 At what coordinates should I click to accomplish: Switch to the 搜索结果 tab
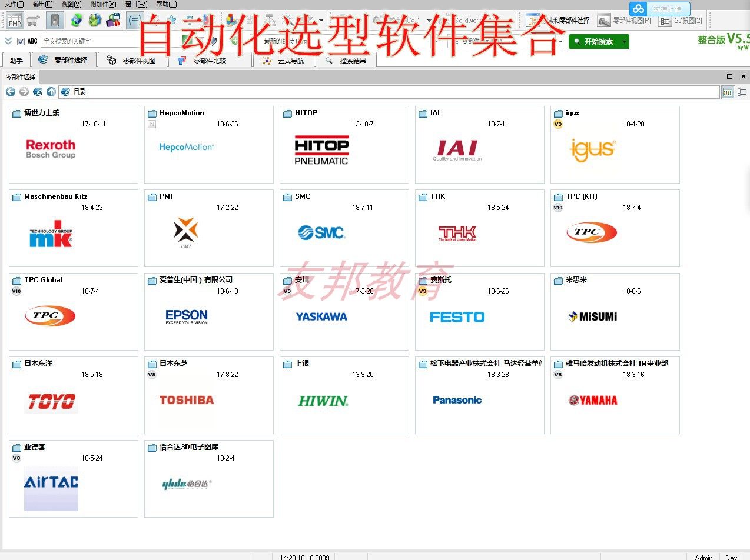346,60
